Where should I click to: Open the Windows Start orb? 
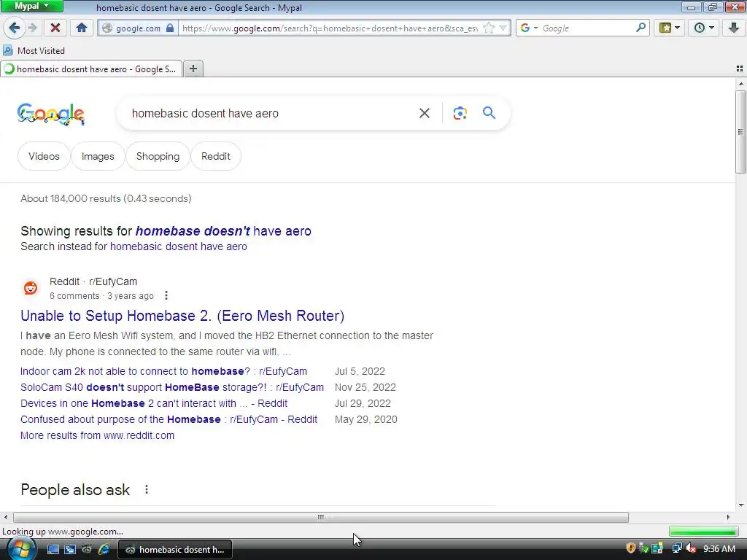pyautogui.click(x=21, y=549)
